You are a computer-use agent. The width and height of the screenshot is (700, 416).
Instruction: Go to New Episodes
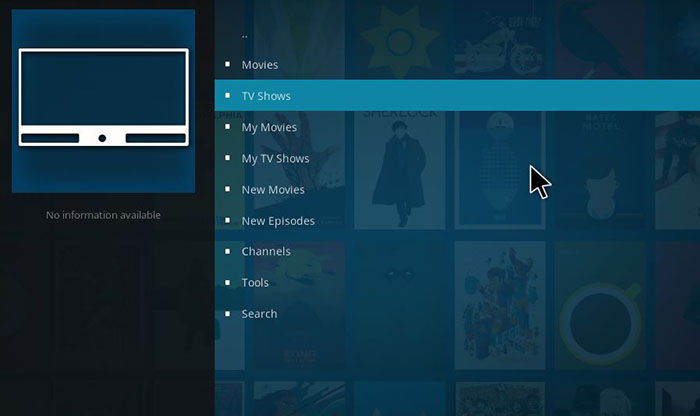(457, 220)
